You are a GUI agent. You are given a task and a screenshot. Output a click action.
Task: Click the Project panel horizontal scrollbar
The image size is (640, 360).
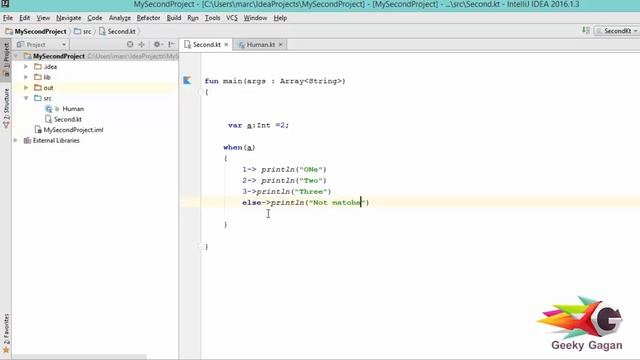coord(80,357)
